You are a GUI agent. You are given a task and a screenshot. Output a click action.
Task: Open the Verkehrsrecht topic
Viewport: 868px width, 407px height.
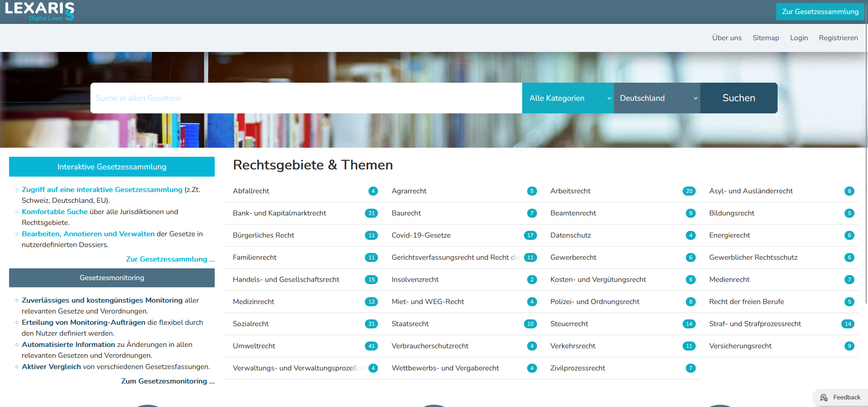coord(573,346)
